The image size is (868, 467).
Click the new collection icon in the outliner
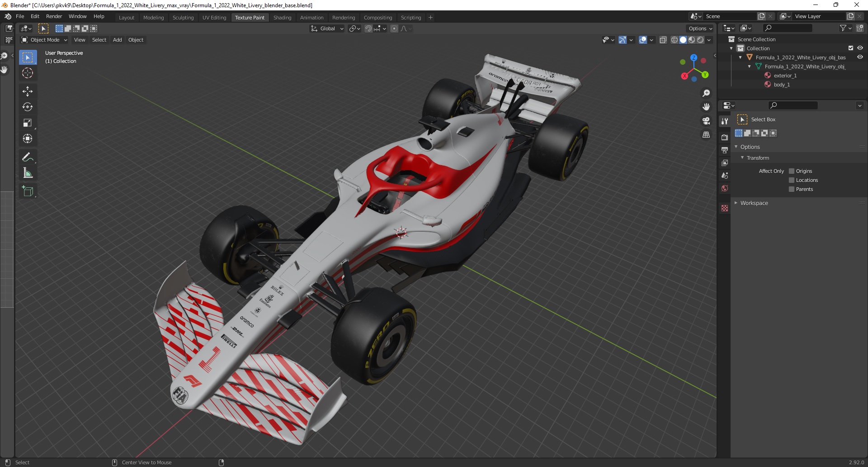pyautogui.click(x=859, y=28)
